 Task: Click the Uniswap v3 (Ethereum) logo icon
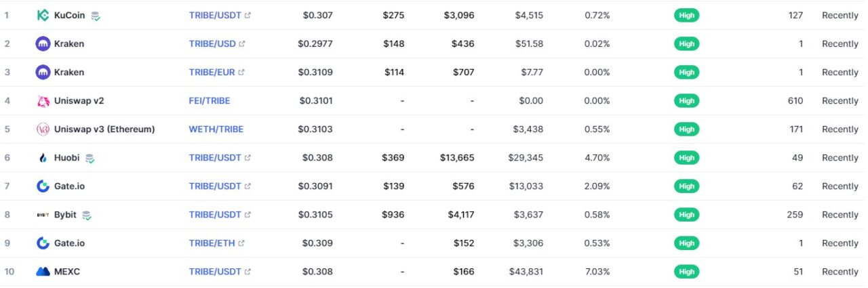43,129
